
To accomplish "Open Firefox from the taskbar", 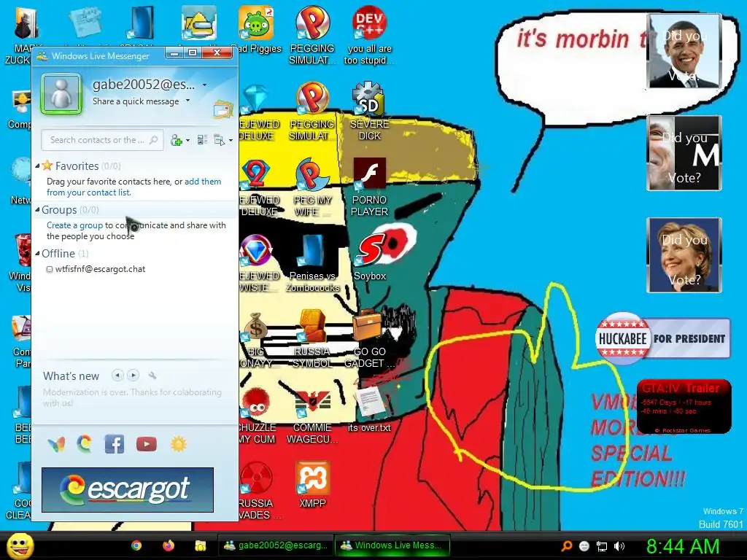I will pyautogui.click(x=169, y=545).
